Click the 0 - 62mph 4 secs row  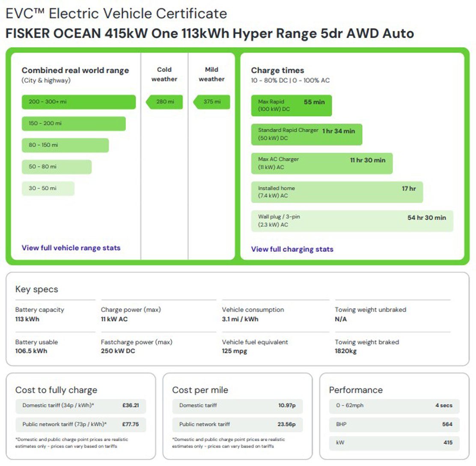click(394, 406)
